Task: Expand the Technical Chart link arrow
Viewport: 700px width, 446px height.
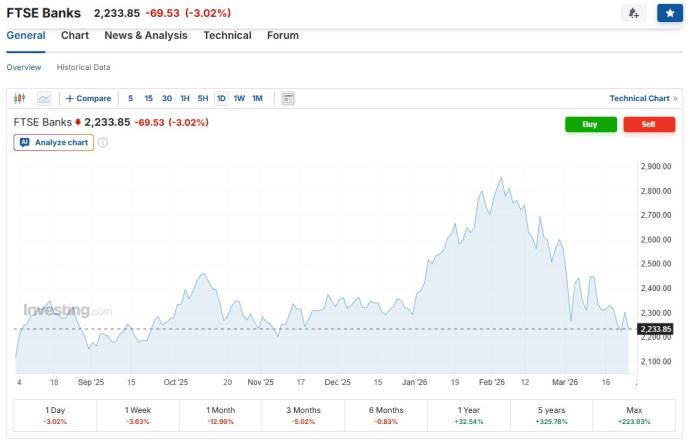Action: tap(675, 98)
